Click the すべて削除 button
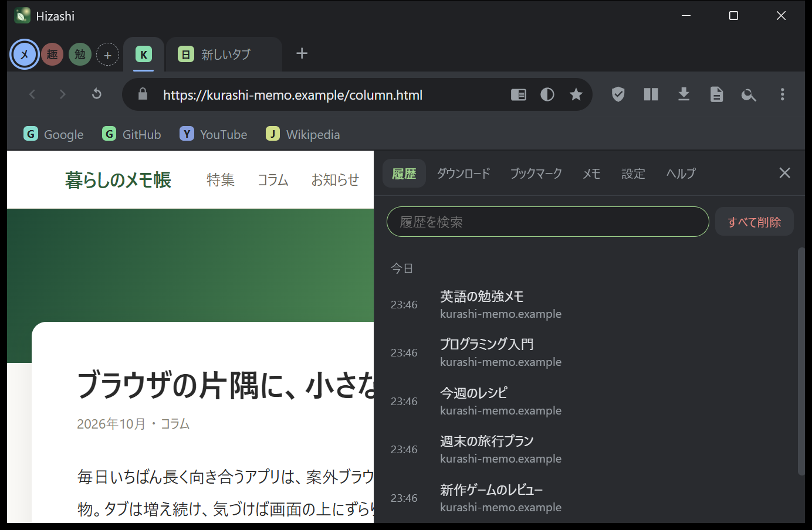The width and height of the screenshot is (812, 530). 755,222
